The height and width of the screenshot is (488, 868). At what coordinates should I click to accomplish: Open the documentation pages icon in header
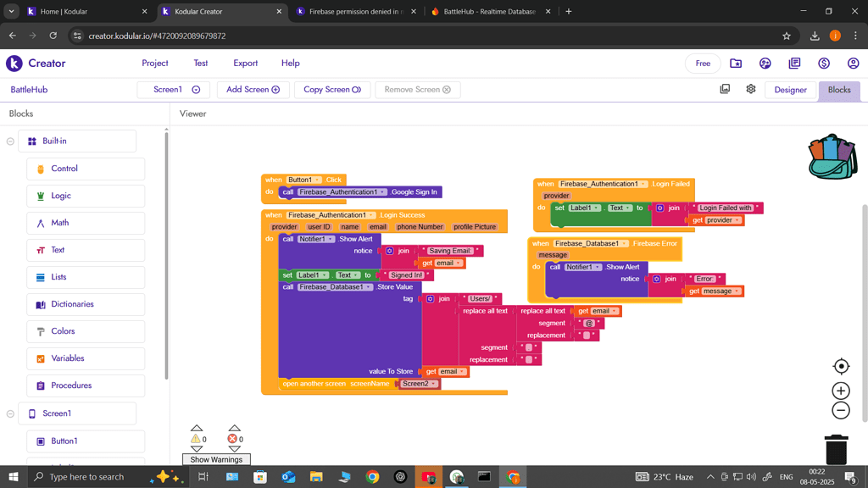(x=793, y=63)
